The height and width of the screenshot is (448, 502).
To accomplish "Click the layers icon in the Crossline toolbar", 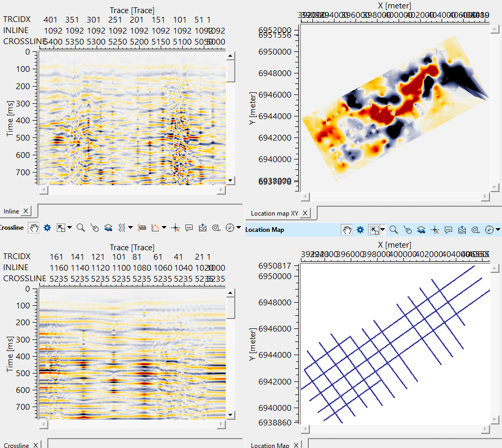I will coord(108,228).
